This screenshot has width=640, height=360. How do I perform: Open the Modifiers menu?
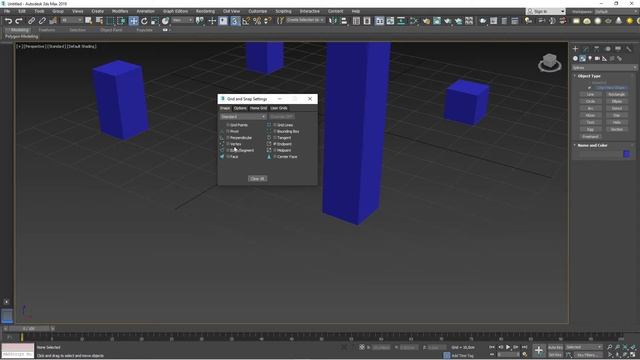click(120, 11)
